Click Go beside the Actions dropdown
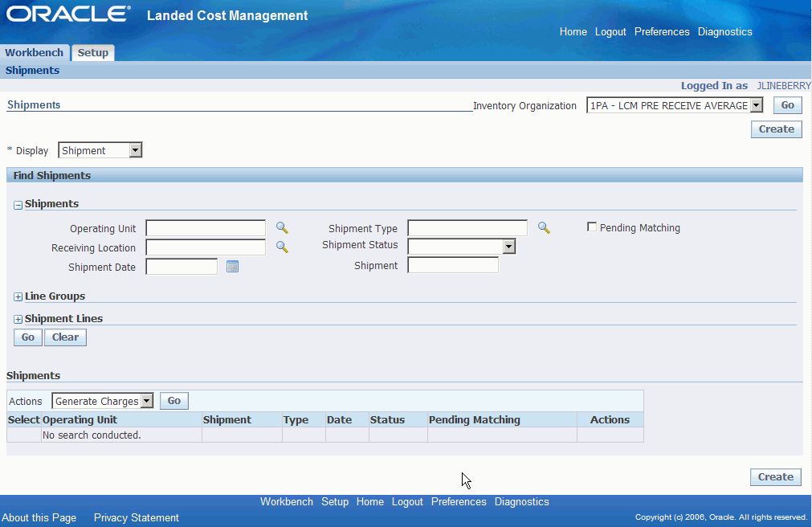812x527 pixels. point(174,401)
